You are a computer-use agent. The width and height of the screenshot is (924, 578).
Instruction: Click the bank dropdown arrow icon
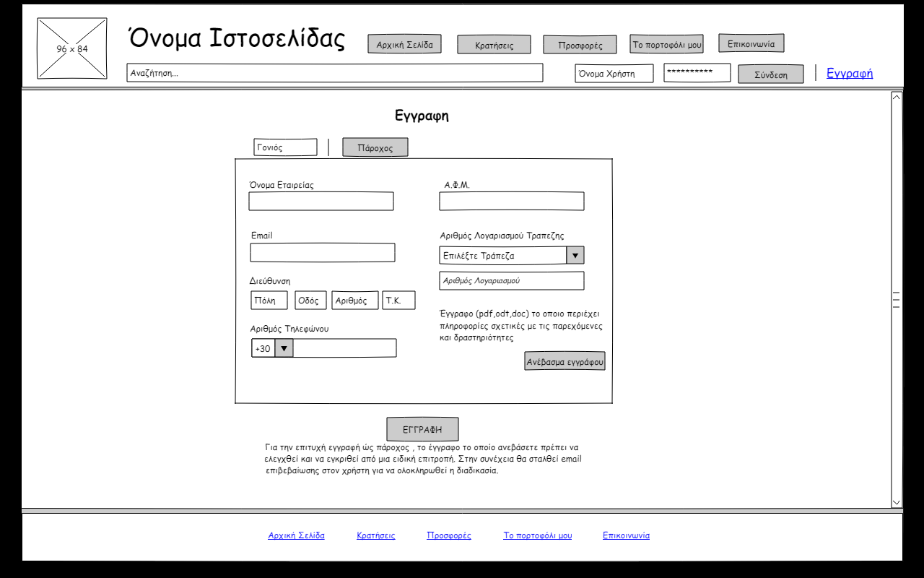(x=575, y=255)
